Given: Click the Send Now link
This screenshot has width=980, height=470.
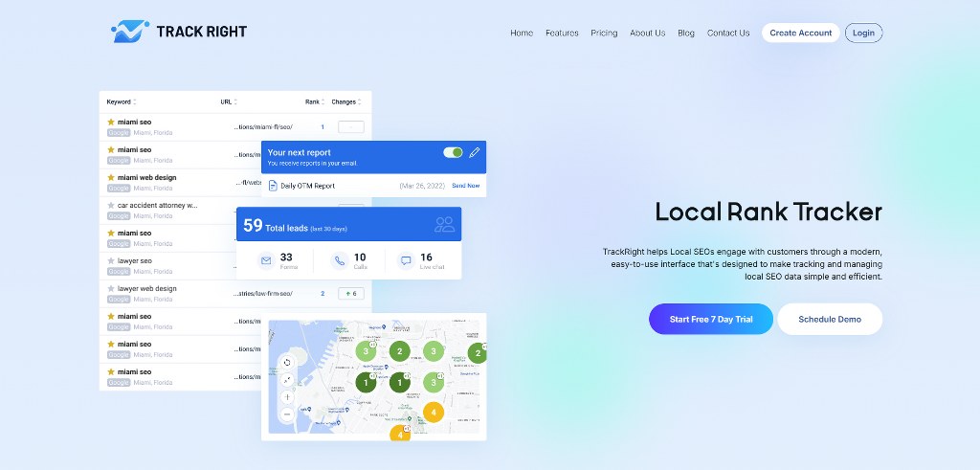Looking at the screenshot, I should (466, 186).
